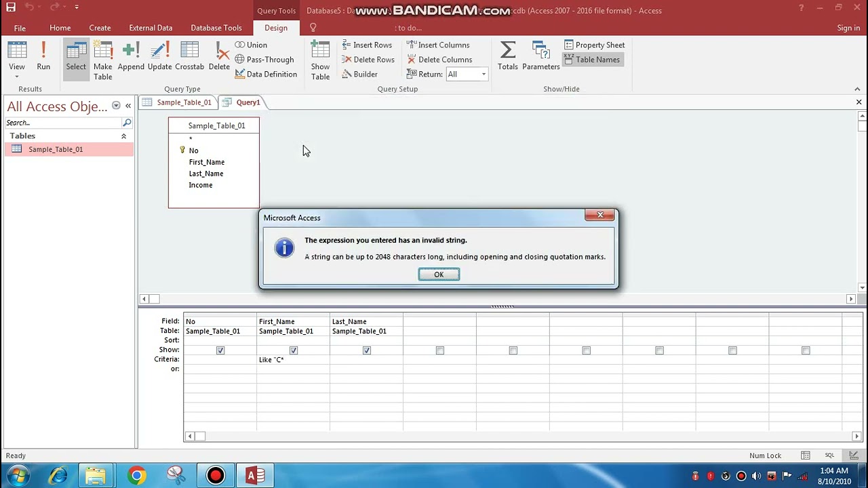Image resolution: width=868 pixels, height=488 pixels.
Task: Check Show box in seventh grid column
Action: (660, 350)
